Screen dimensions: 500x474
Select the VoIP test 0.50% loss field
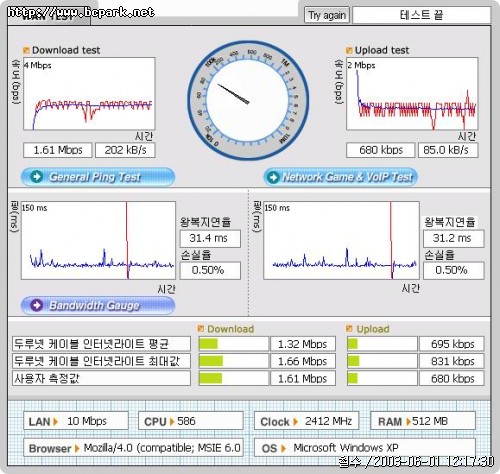point(454,270)
